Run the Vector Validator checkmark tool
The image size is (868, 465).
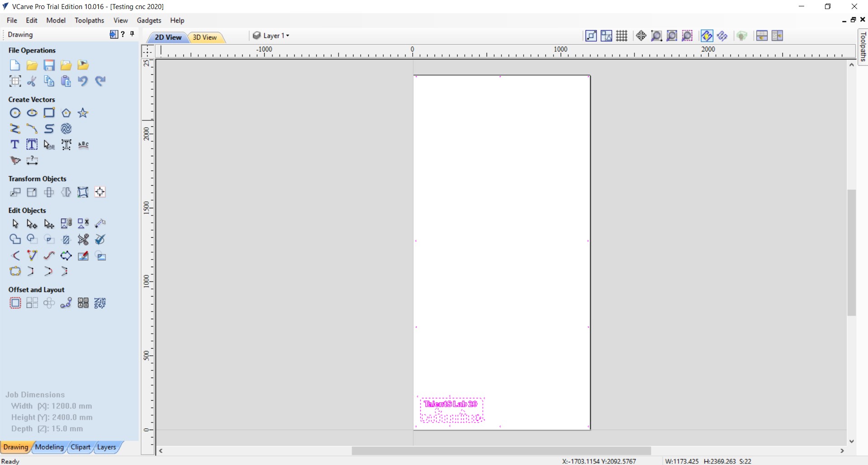point(100,239)
